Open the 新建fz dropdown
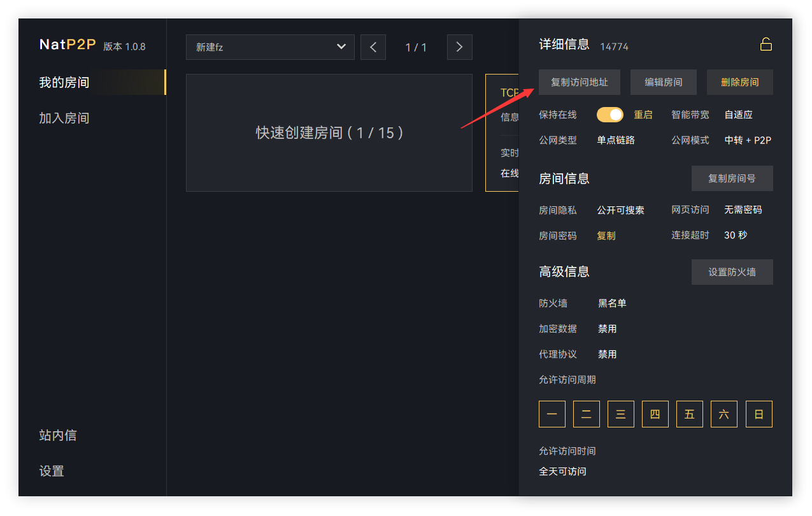Viewport: 812px width, 516px height. 270,47
